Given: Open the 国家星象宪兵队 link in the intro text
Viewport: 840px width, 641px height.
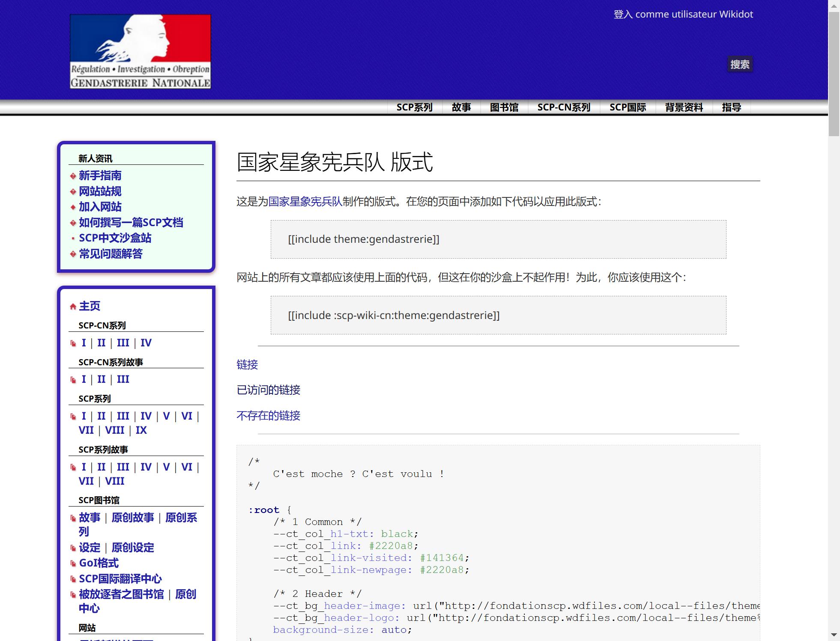Looking at the screenshot, I should click(x=305, y=202).
